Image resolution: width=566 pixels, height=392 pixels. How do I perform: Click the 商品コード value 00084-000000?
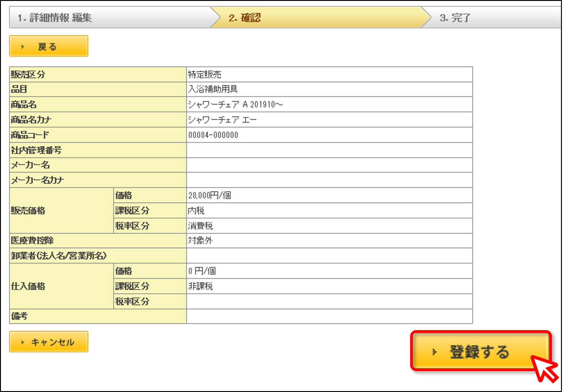point(213,135)
